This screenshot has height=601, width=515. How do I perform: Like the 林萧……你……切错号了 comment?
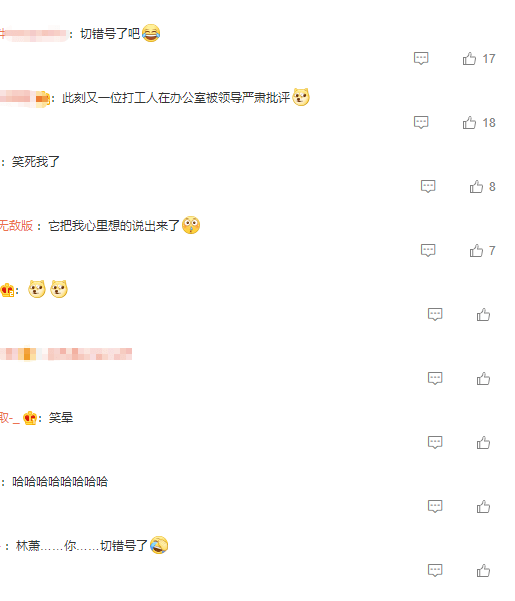coord(483,571)
